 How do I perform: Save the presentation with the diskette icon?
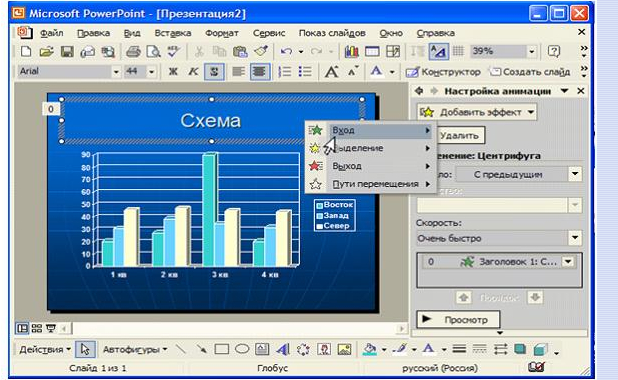coord(67,51)
